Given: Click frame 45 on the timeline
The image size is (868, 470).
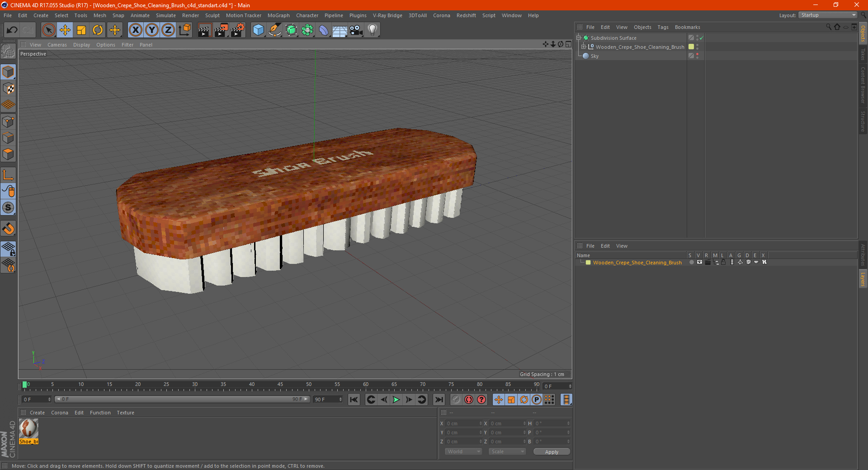Looking at the screenshot, I should (280, 385).
